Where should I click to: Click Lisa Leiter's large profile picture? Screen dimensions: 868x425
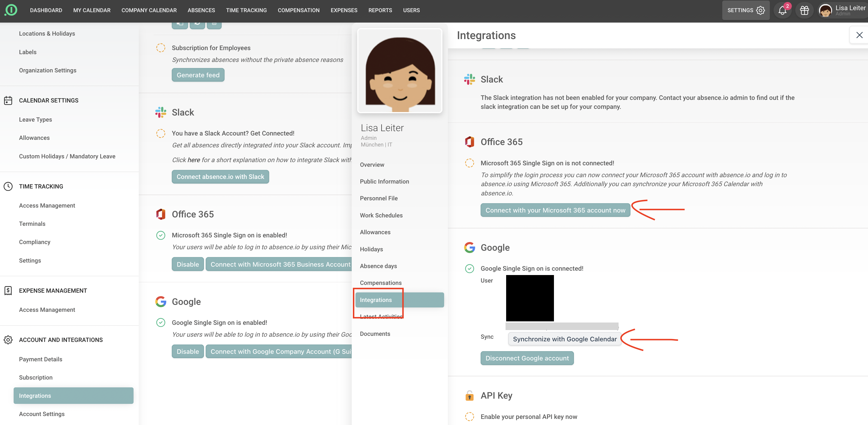400,70
